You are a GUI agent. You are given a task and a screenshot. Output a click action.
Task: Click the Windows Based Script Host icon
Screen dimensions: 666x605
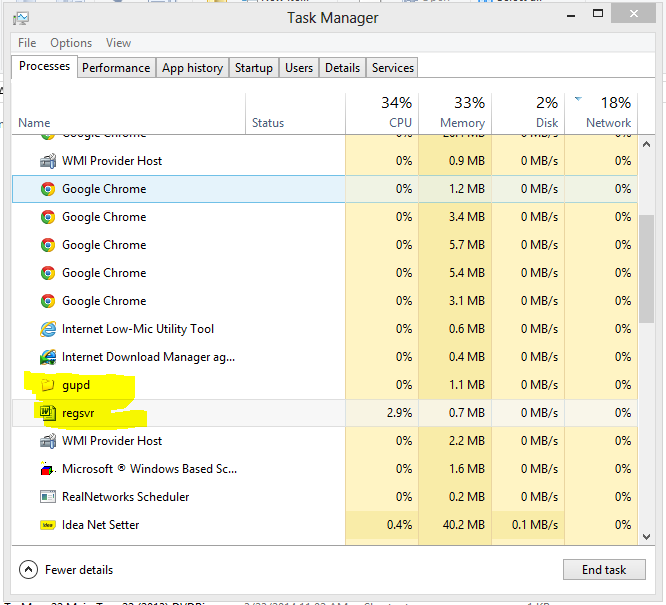tap(48, 469)
